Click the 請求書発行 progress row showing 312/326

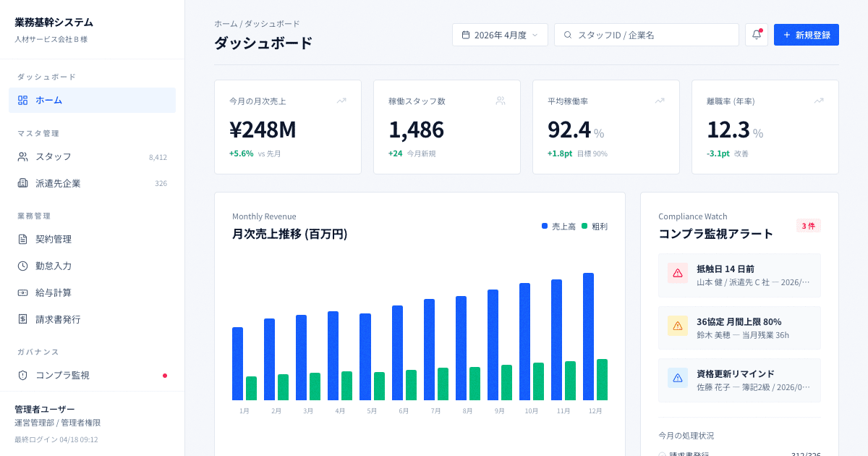738,455
